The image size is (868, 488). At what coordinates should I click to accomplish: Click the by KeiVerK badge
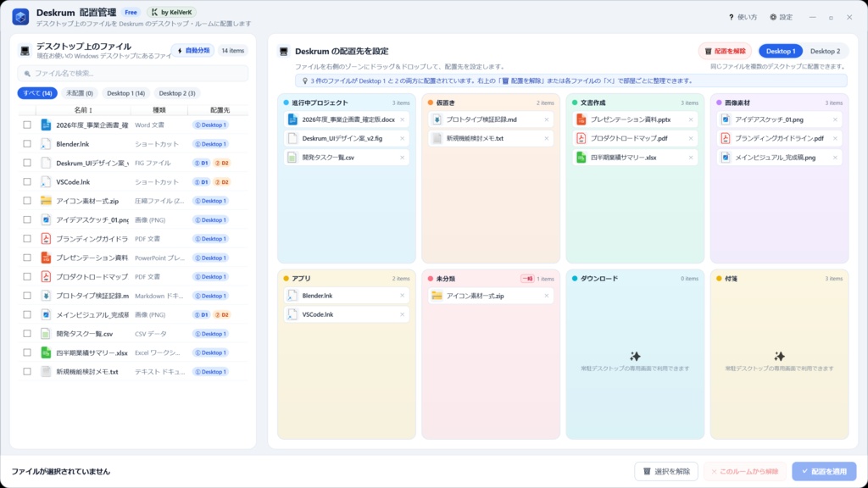(x=171, y=12)
